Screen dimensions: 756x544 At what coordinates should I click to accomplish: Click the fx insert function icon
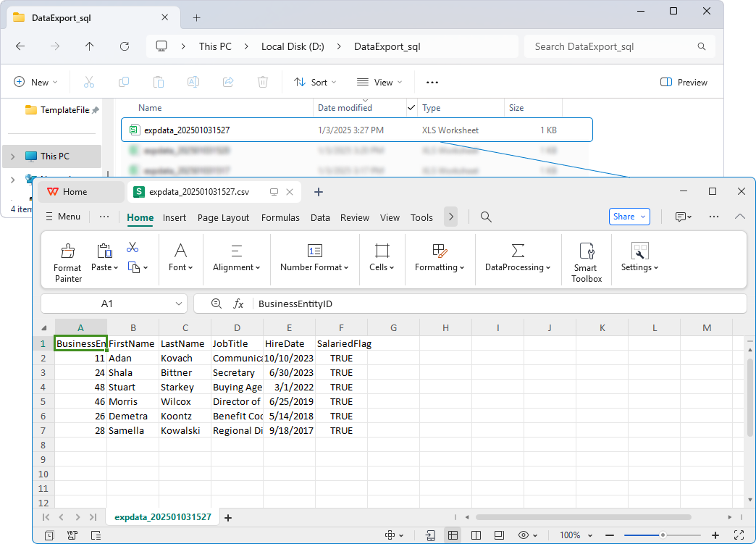click(238, 304)
